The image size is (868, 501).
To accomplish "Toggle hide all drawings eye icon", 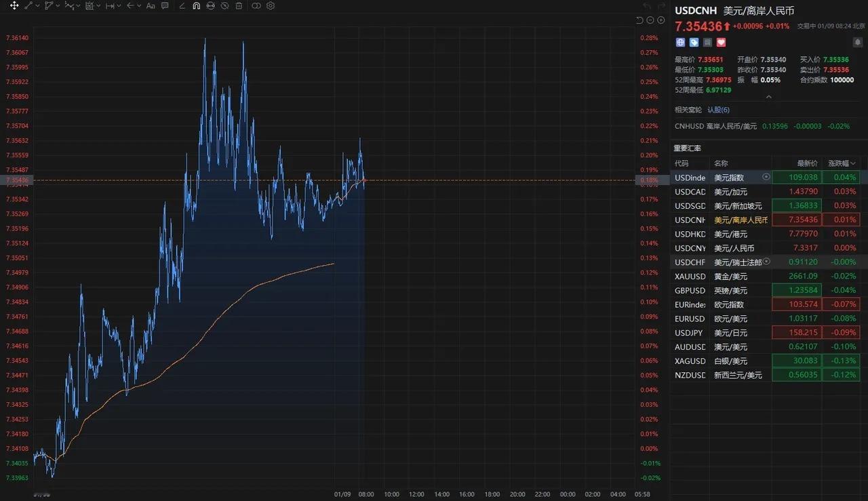I will (224, 5).
